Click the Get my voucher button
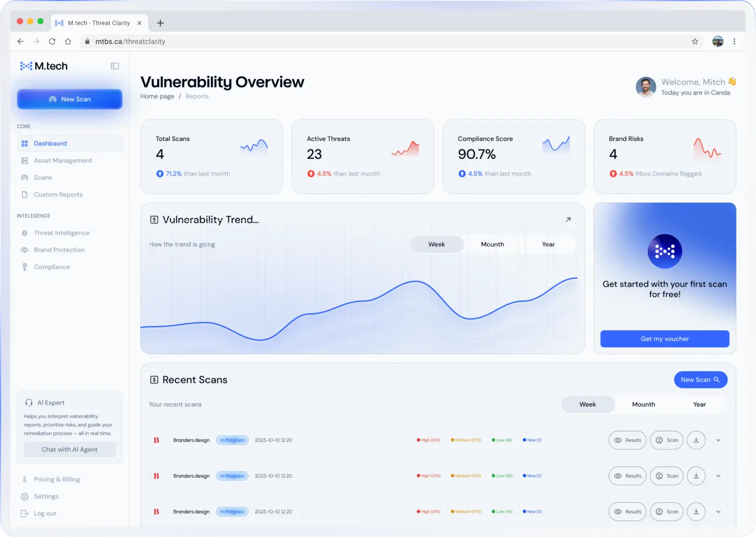 664,339
